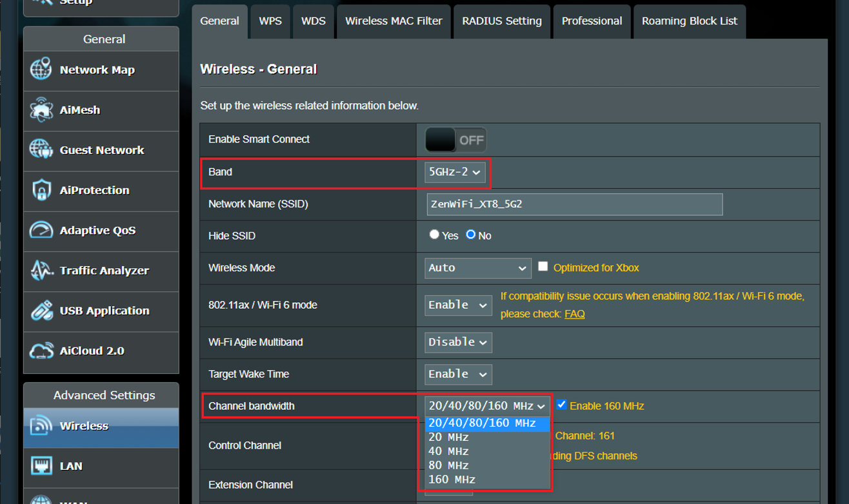
Task: Click the USB Application icon
Action: tap(41, 311)
